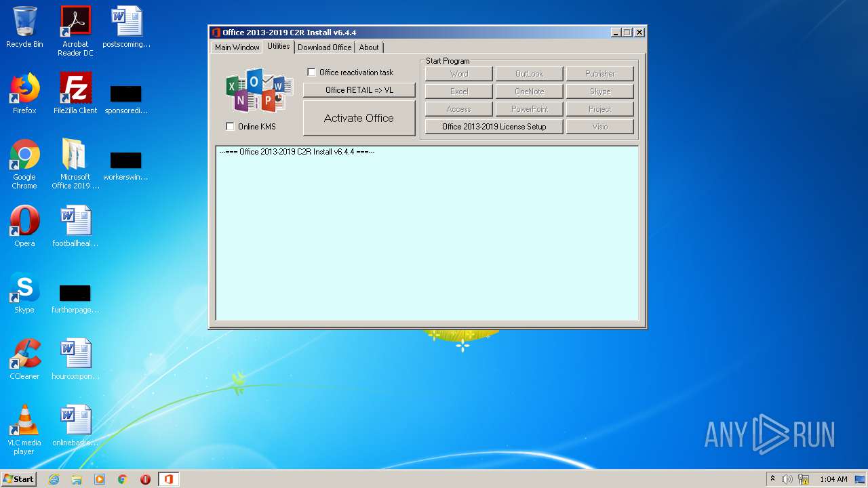Open media player taskbar icon
This screenshot has width=868, height=488.
click(x=100, y=479)
